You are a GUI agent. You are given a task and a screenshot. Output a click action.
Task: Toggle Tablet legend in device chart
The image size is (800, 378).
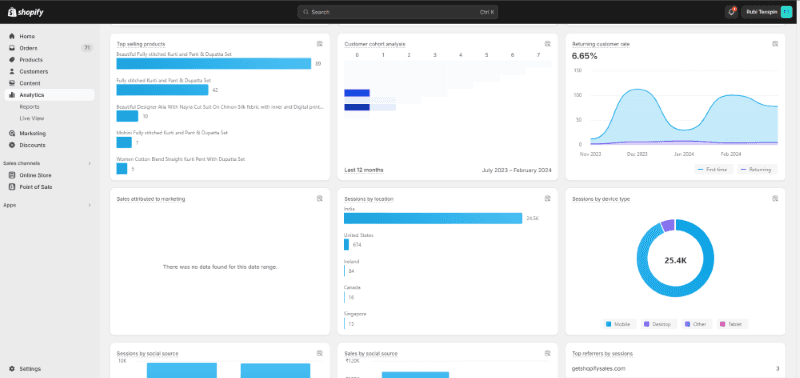point(732,324)
